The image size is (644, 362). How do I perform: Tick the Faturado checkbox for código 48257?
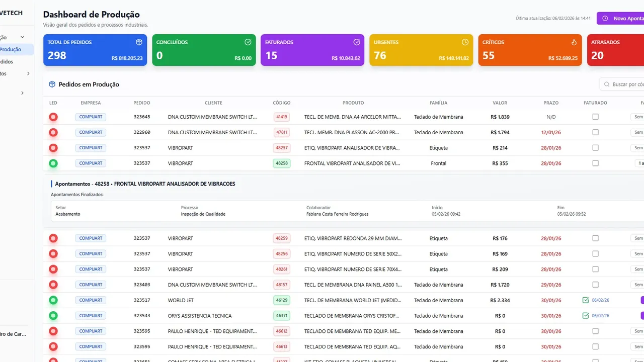tap(596, 148)
